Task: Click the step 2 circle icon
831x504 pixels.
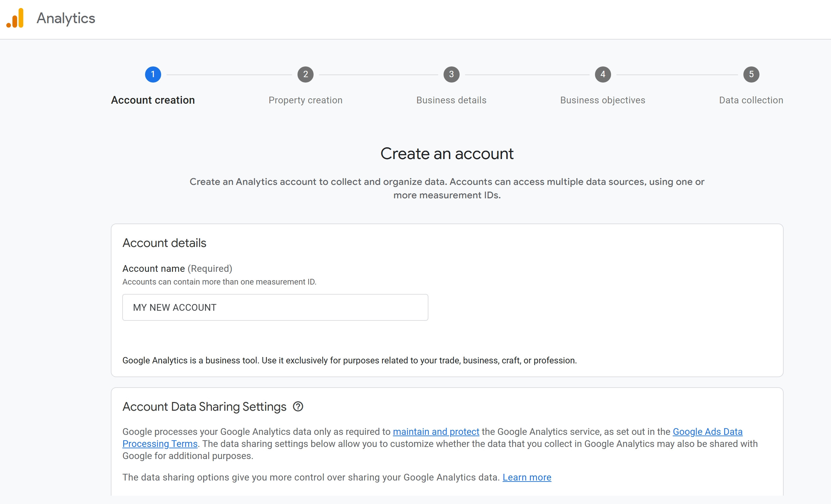Action: (x=305, y=74)
